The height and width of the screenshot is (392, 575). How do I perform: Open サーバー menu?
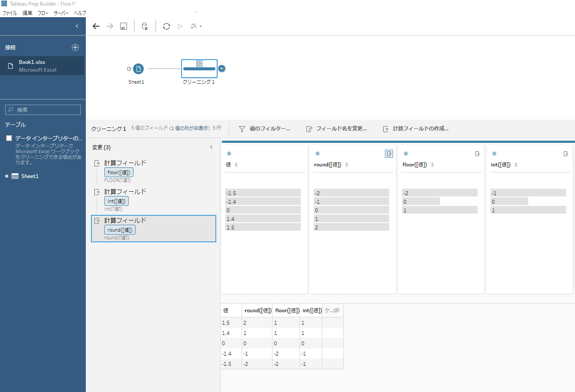[x=61, y=13]
